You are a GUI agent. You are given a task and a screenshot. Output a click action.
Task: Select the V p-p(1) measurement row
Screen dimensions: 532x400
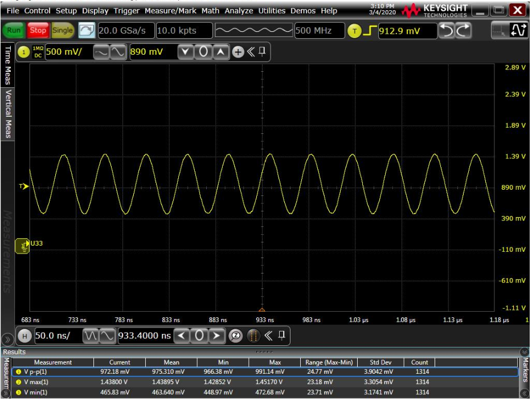tap(265, 372)
